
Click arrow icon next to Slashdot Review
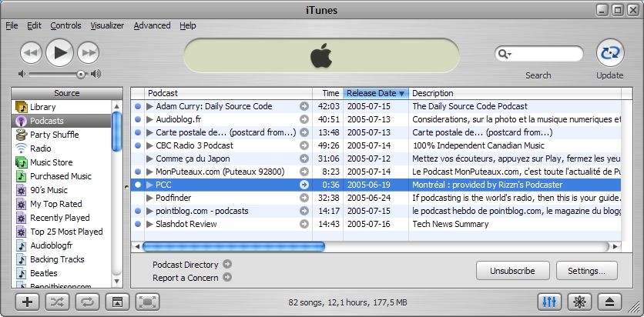(304, 225)
